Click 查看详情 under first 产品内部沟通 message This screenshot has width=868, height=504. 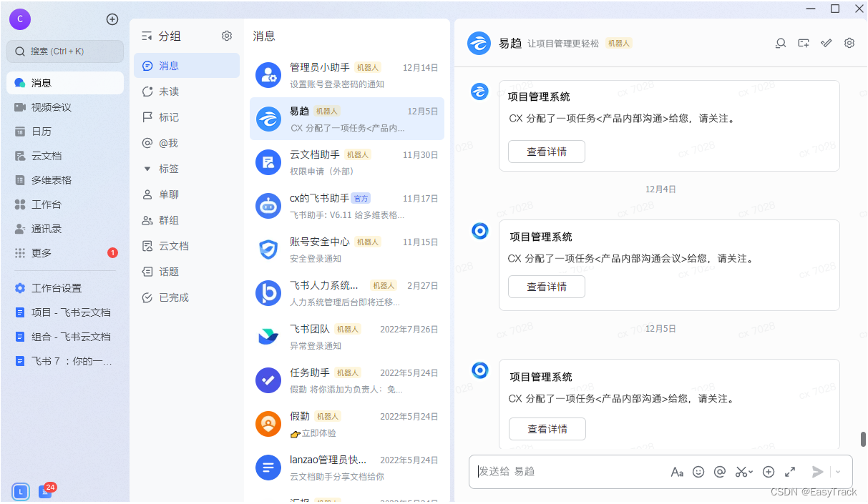point(547,152)
